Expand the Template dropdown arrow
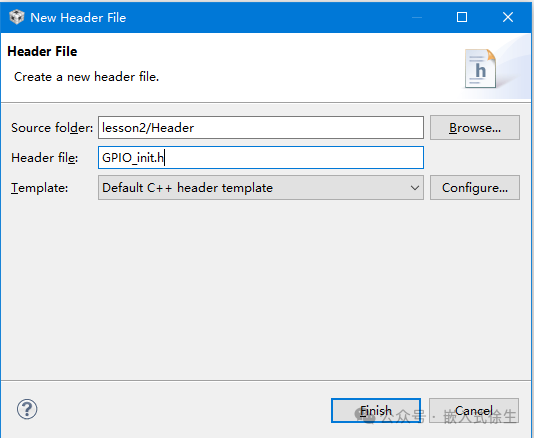This screenshot has width=534, height=438. click(414, 188)
